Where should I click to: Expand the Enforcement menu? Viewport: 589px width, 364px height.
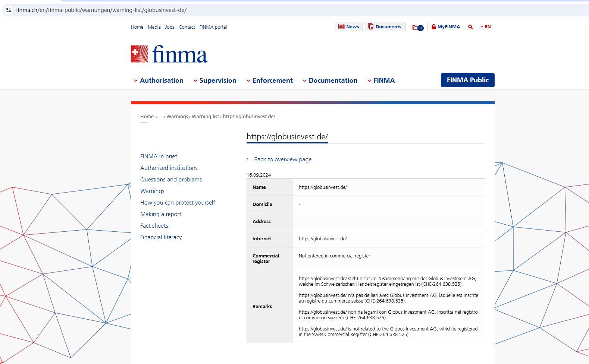pyautogui.click(x=269, y=80)
